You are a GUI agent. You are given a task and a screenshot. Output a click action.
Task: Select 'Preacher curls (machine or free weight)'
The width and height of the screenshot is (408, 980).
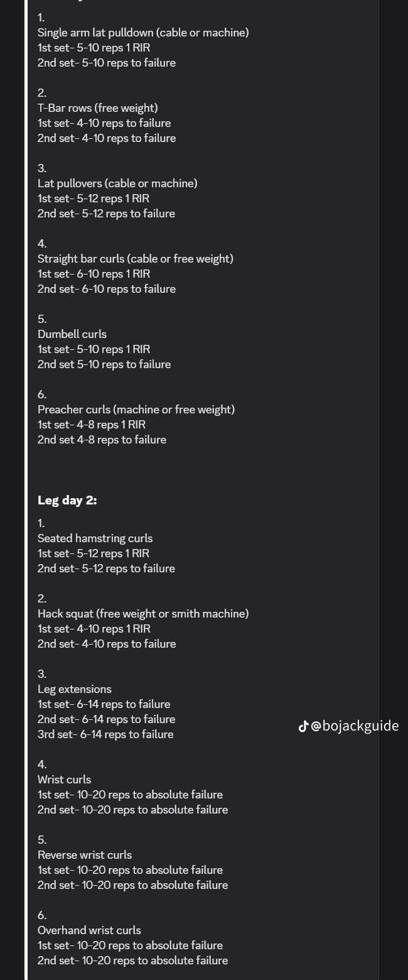coord(136,410)
